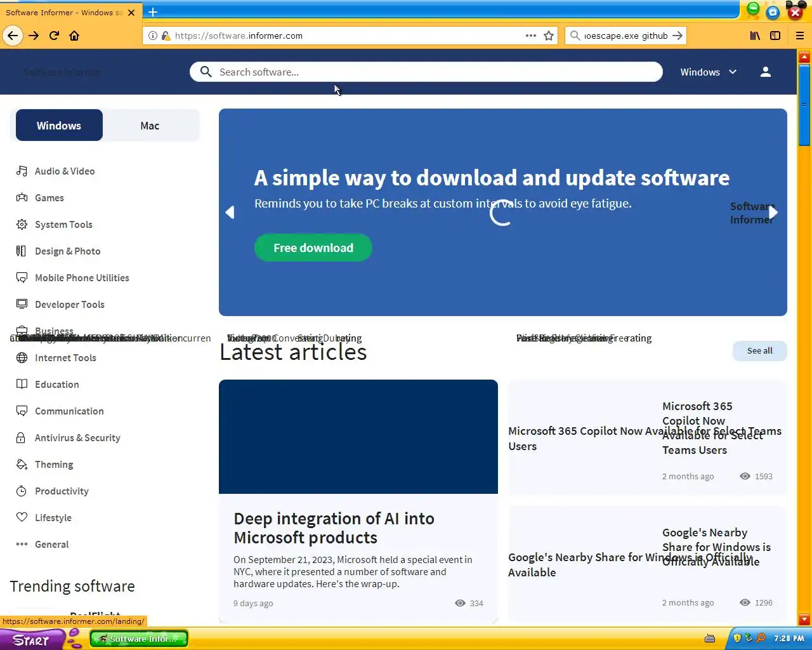Submit the browser search with the arrow
Screen dimensions: 812x650
pos(678,36)
